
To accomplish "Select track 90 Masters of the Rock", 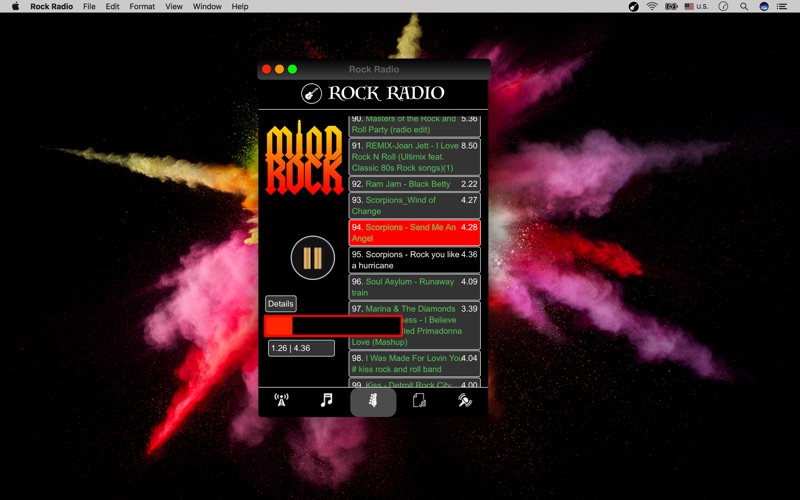I will point(414,126).
